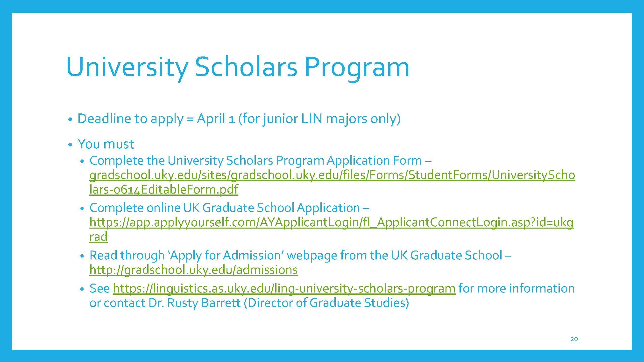Open the linguistics.as.uky.edu scholars program link

pos(284,289)
